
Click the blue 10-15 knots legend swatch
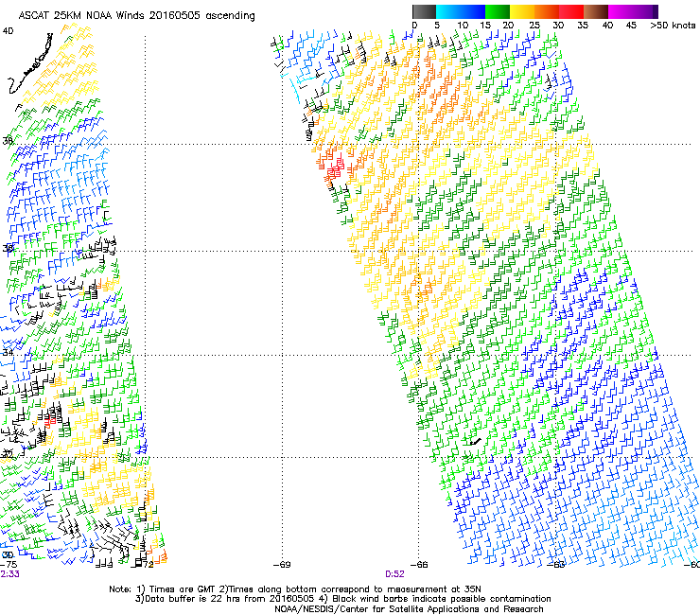click(x=473, y=11)
